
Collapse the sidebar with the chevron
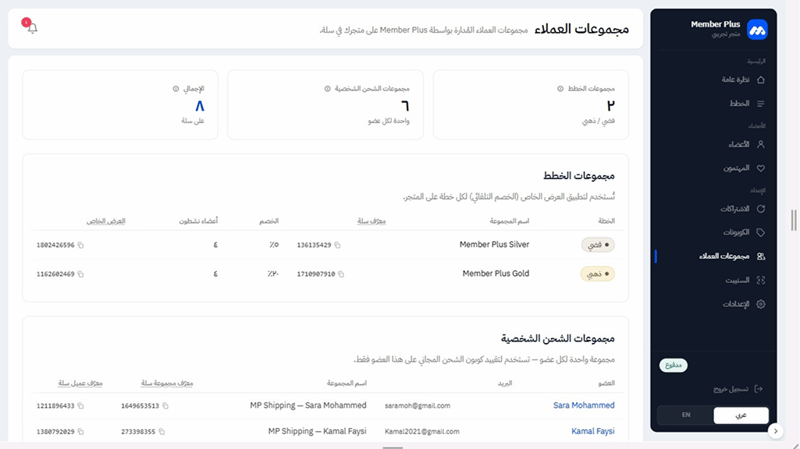776,431
